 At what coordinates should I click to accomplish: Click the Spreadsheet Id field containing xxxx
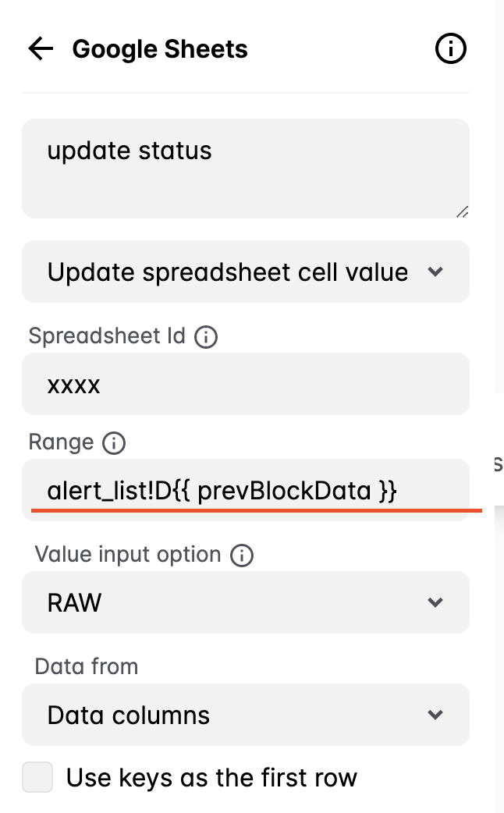(x=246, y=384)
